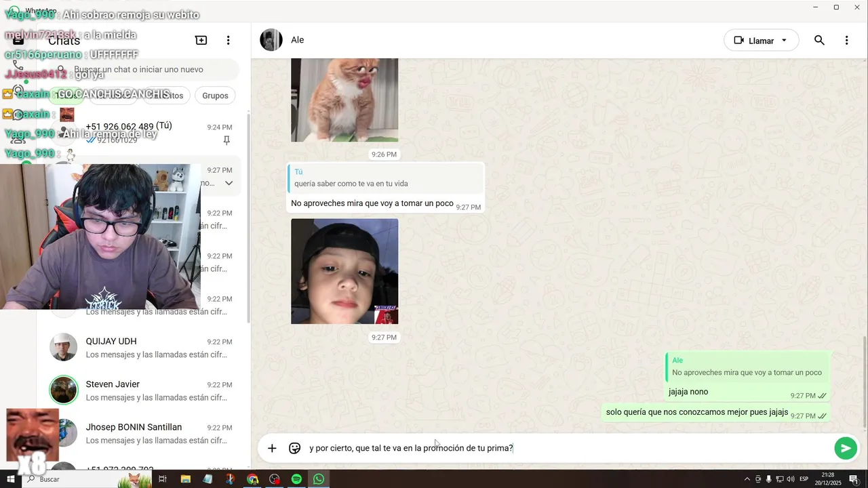Open the boy with cap image message
This screenshot has height=488, width=868.
344,271
